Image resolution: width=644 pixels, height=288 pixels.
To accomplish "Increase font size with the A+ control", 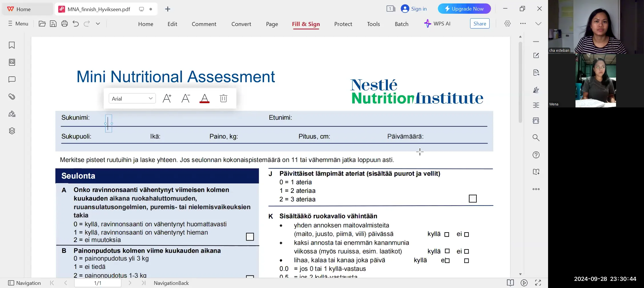I will pyautogui.click(x=167, y=98).
